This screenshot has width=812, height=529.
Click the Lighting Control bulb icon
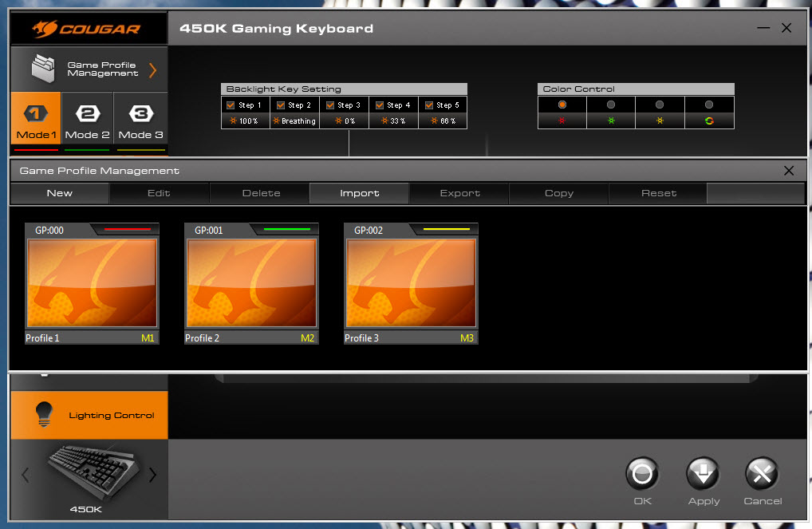tap(44, 414)
